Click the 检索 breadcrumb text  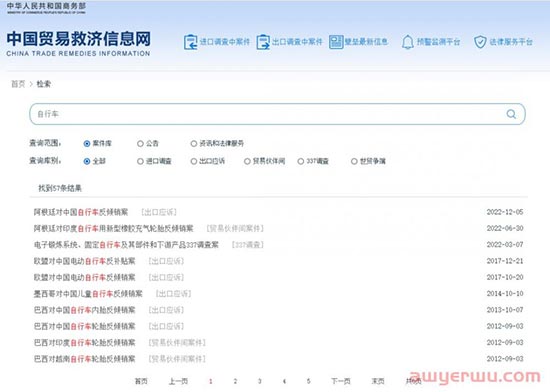44,84
